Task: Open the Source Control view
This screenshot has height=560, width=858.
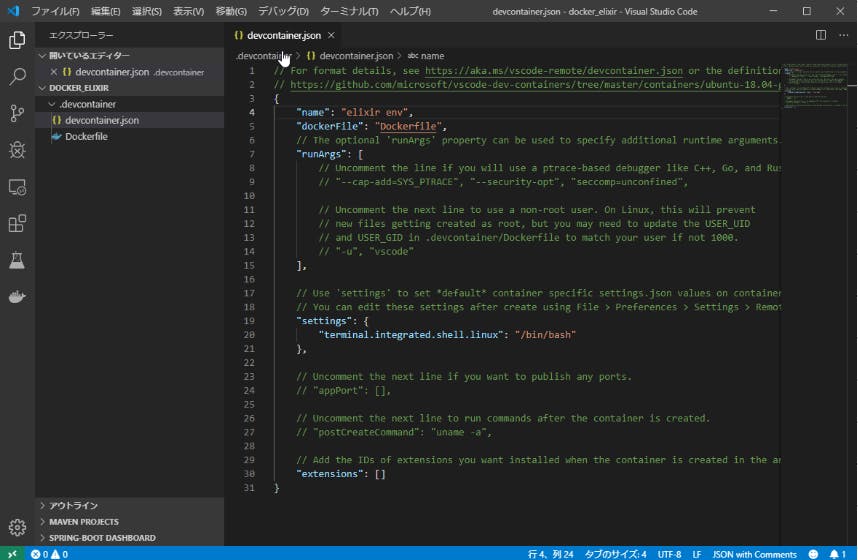Action: pos(17,113)
